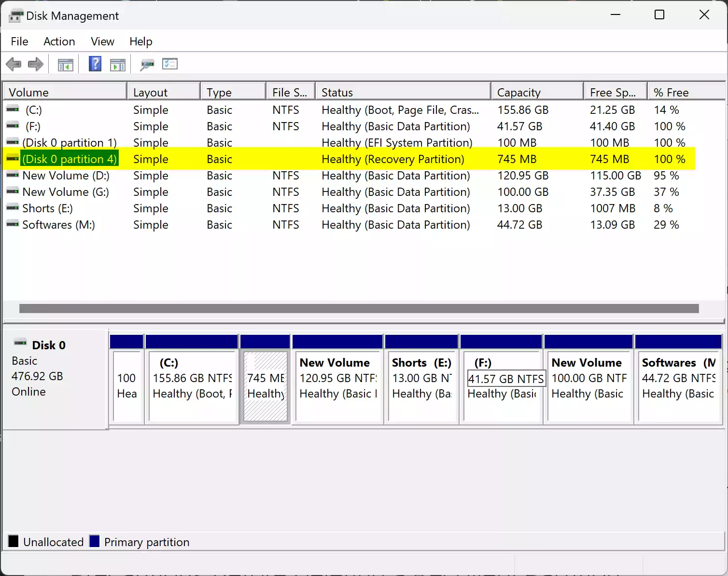Click the blue Help question mark icon
This screenshot has height=576, width=728.
click(95, 64)
